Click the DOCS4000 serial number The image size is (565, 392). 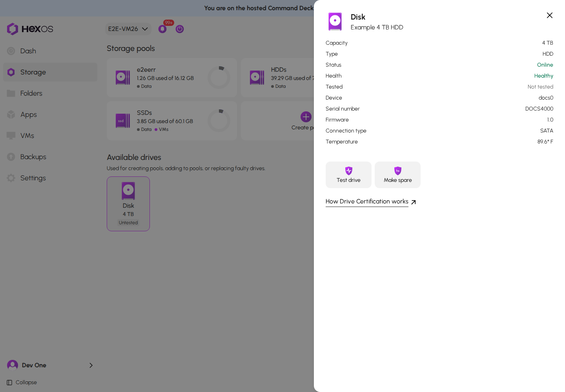539,109
